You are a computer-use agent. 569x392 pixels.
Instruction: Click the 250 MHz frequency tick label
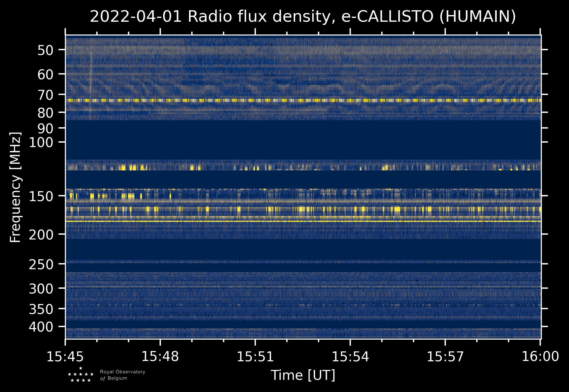41,264
